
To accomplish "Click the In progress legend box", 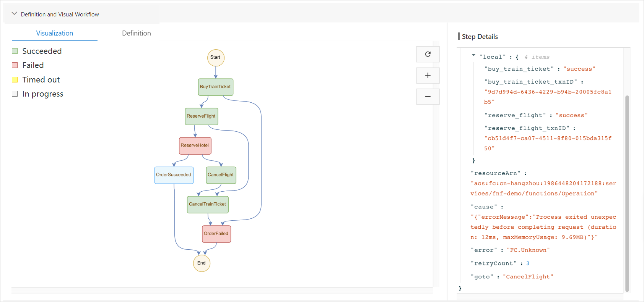I will (15, 94).
